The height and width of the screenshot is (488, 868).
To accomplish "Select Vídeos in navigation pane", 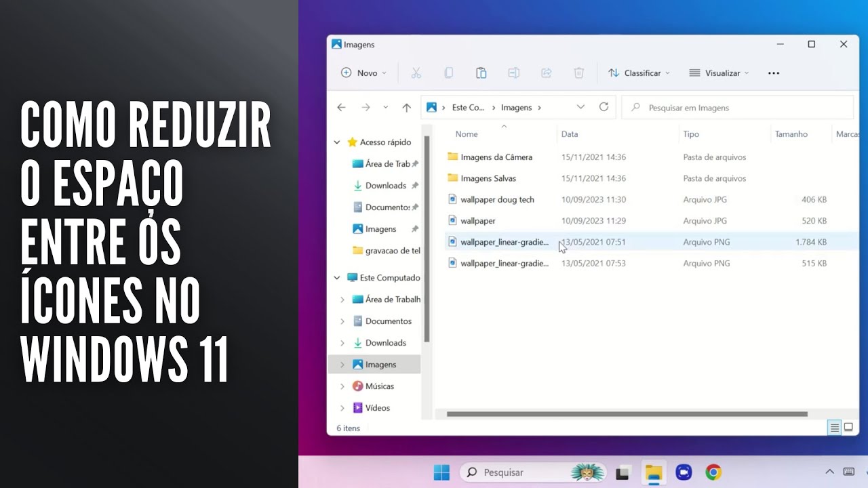I will tap(377, 408).
